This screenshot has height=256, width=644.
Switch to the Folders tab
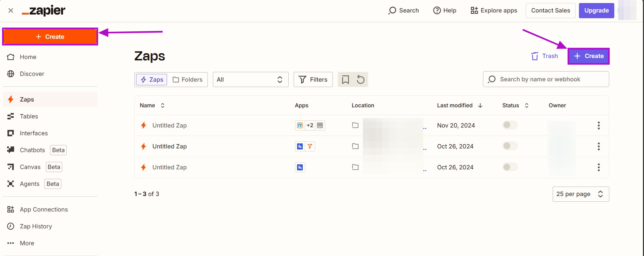coord(188,80)
